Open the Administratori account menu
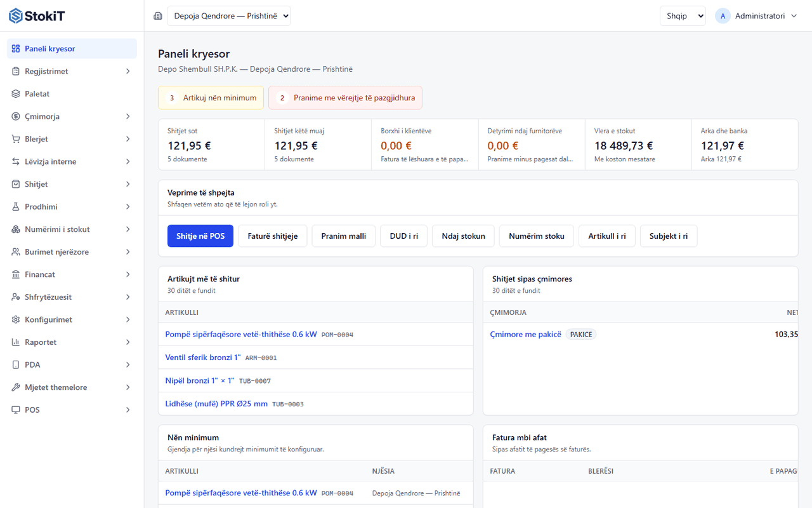Image resolution: width=812 pixels, height=508 pixels. 756,16
